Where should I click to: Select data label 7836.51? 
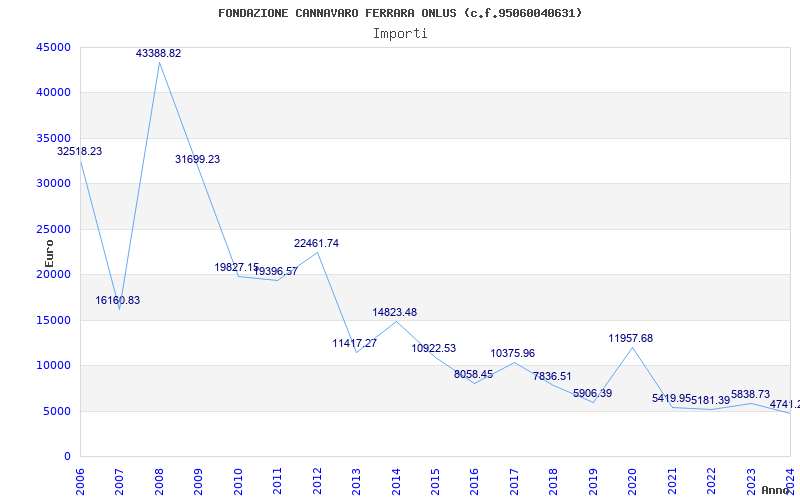(x=552, y=377)
